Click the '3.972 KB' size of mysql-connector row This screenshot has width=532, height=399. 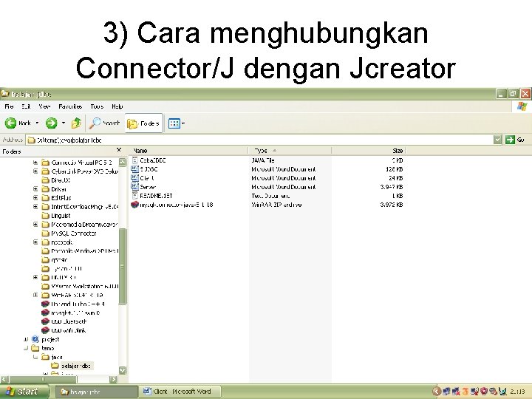tap(391, 205)
